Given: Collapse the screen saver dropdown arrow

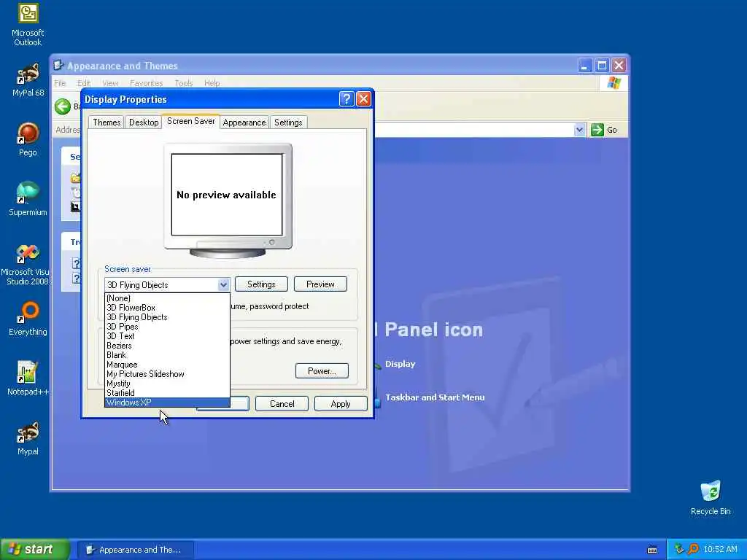Looking at the screenshot, I should click(x=223, y=285).
